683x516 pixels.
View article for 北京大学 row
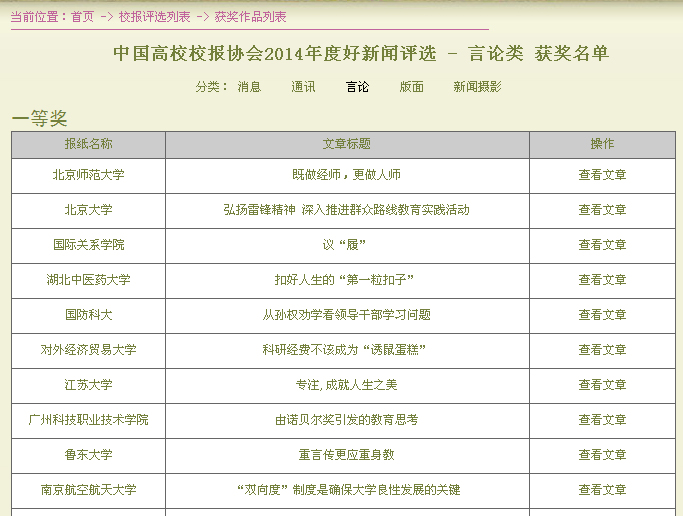point(602,210)
